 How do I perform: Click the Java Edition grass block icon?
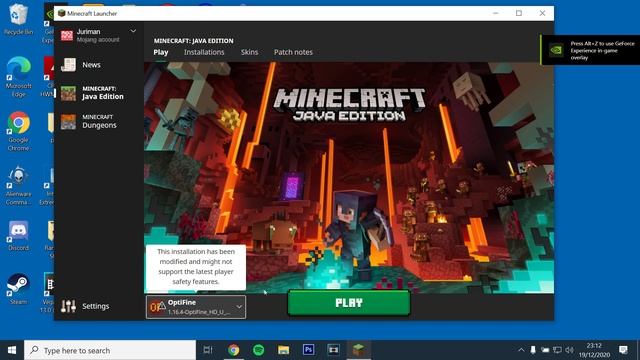[68, 93]
